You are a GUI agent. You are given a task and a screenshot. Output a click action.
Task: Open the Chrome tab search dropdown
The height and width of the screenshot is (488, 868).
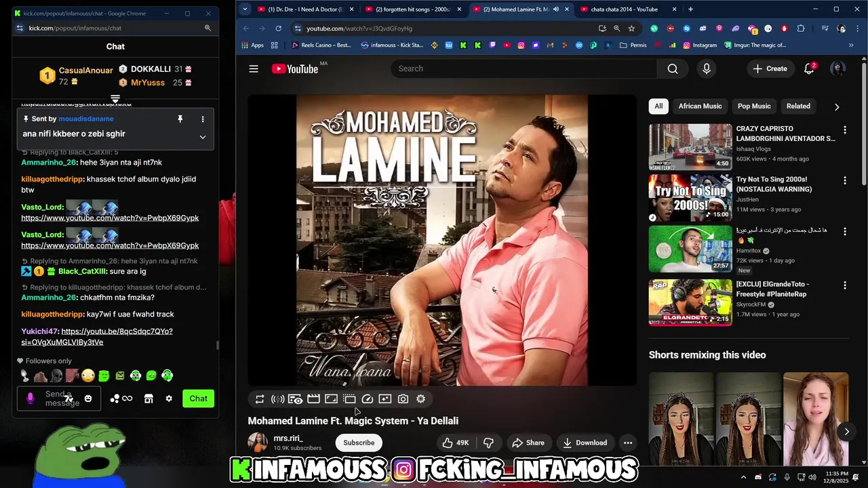click(245, 9)
